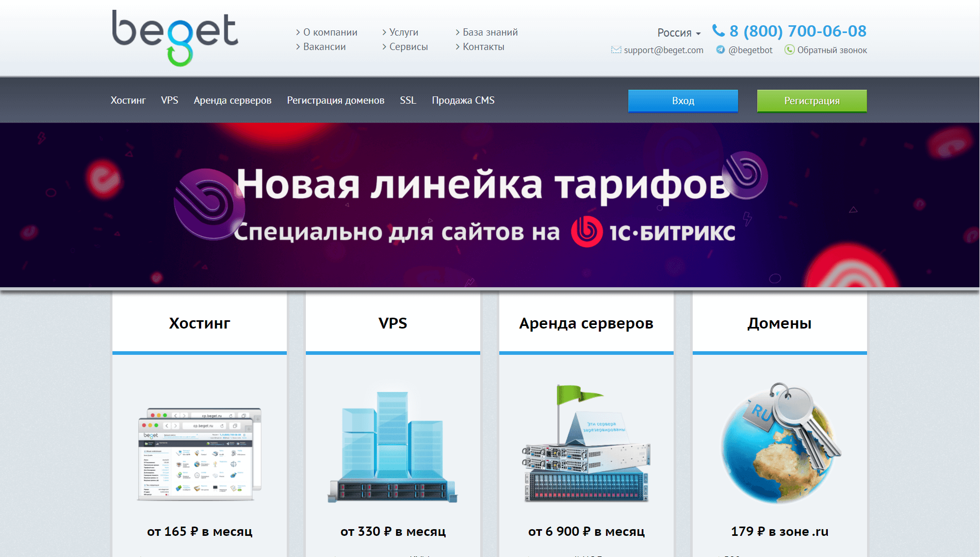Click the green callback phone icon
The height and width of the screenshot is (557, 980).
[789, 50]
